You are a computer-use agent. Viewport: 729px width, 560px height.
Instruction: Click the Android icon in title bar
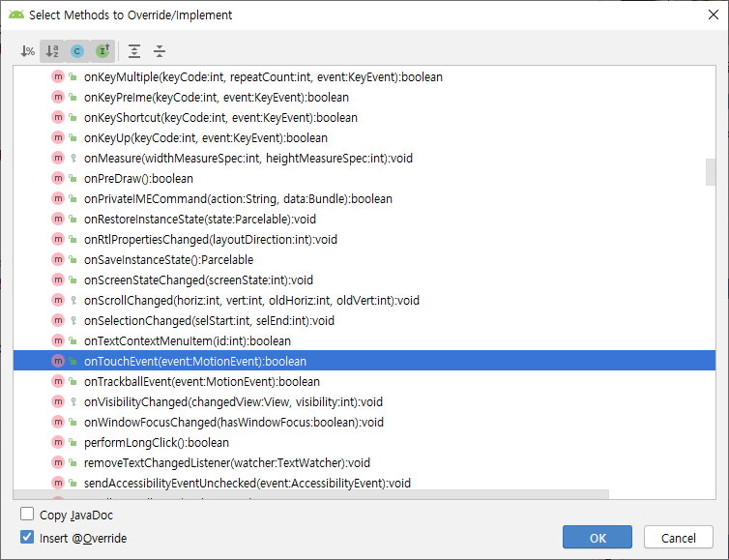click(x=16, y=15)
